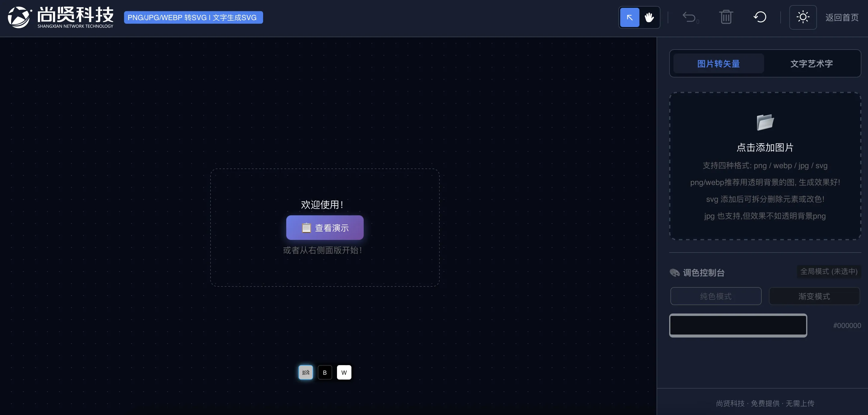Click the palette icon beside 调色控制台
Viewport: 868px width, 415px height.
click(x=675, y=272)
